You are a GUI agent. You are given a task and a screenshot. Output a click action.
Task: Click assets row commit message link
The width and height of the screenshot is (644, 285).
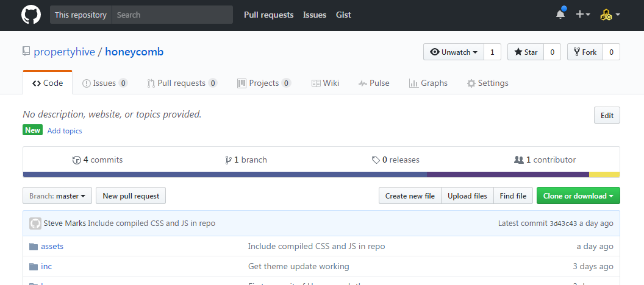[317, 247]
